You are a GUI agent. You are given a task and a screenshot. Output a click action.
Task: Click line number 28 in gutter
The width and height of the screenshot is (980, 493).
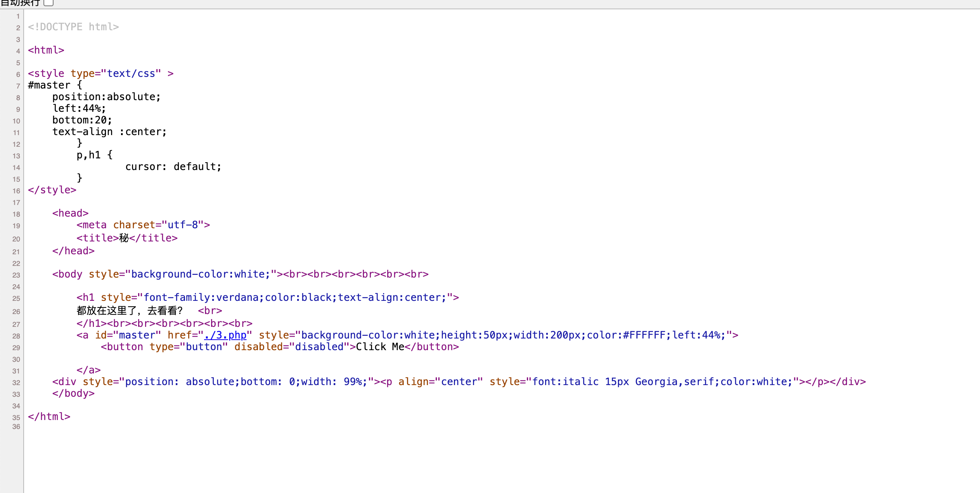pyautogui.click(x=16, y=336)
